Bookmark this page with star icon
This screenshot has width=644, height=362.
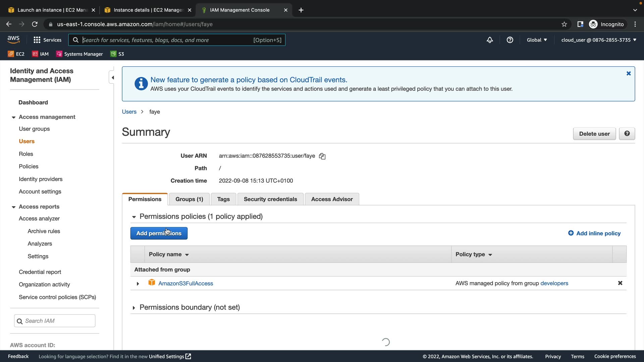point(564,24)
